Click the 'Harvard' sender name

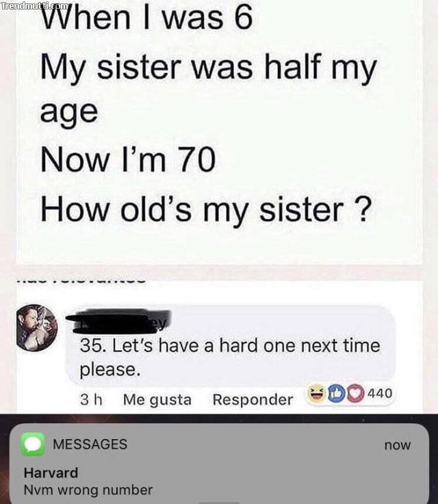[51, 473]
